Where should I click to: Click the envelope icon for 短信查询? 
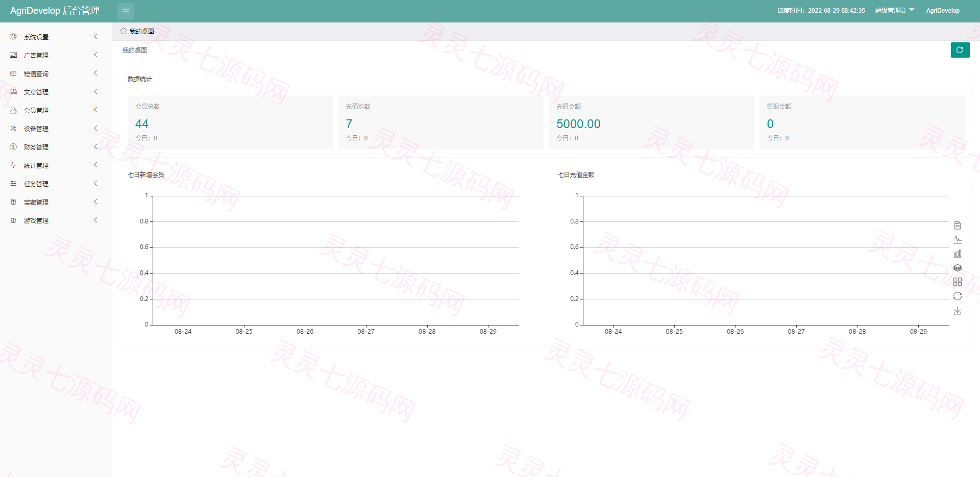13,73
